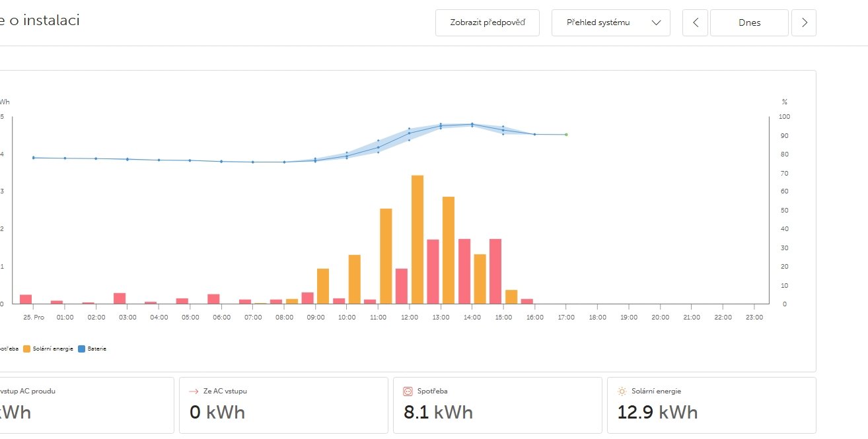Click the orange solar bar at 13:00
This screenshot has height=439, width=868.
pos(449,250)
